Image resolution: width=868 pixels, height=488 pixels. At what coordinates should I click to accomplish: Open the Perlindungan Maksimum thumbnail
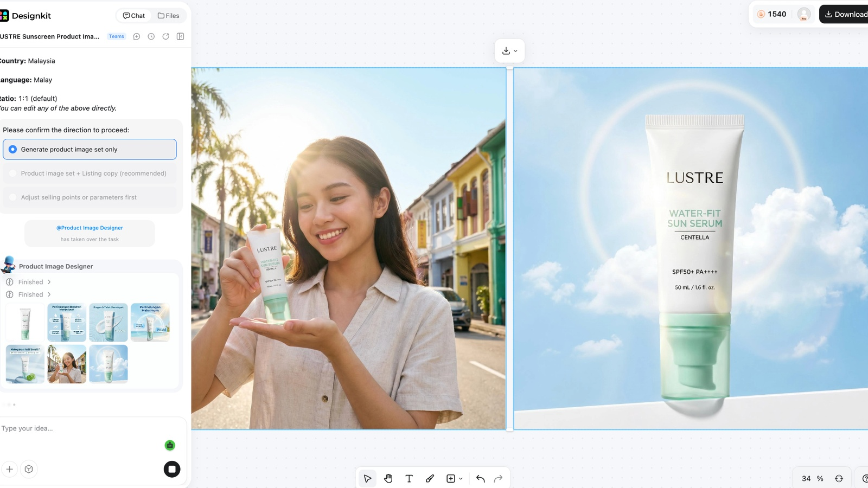click(x=150, y=323)
